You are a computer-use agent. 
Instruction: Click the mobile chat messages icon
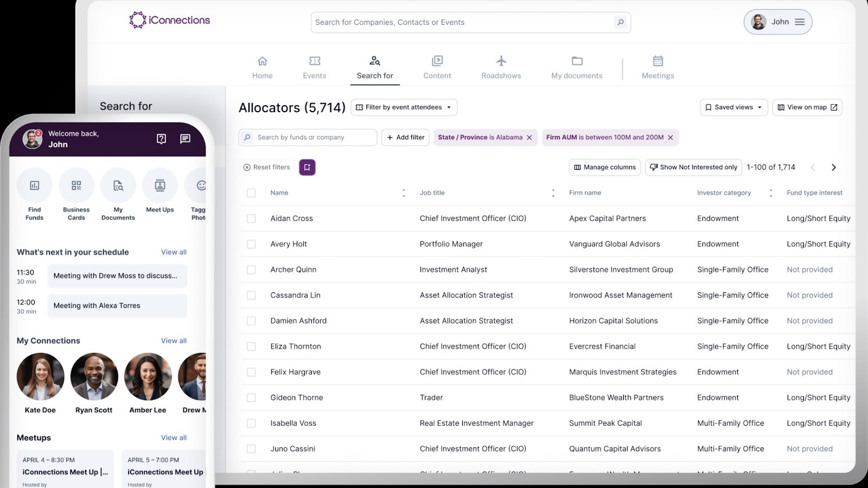185,139
